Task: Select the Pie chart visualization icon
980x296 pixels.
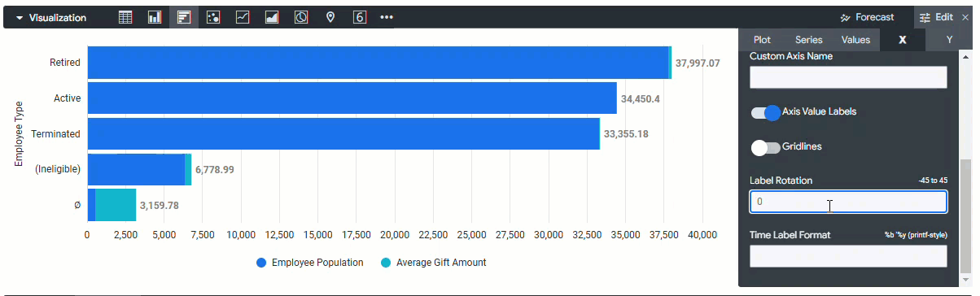Action: [x=301, y=17]
